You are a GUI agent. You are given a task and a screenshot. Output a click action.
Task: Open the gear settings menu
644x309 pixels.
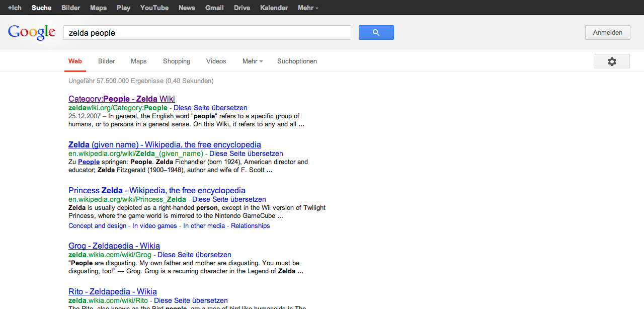click(611, 61)
